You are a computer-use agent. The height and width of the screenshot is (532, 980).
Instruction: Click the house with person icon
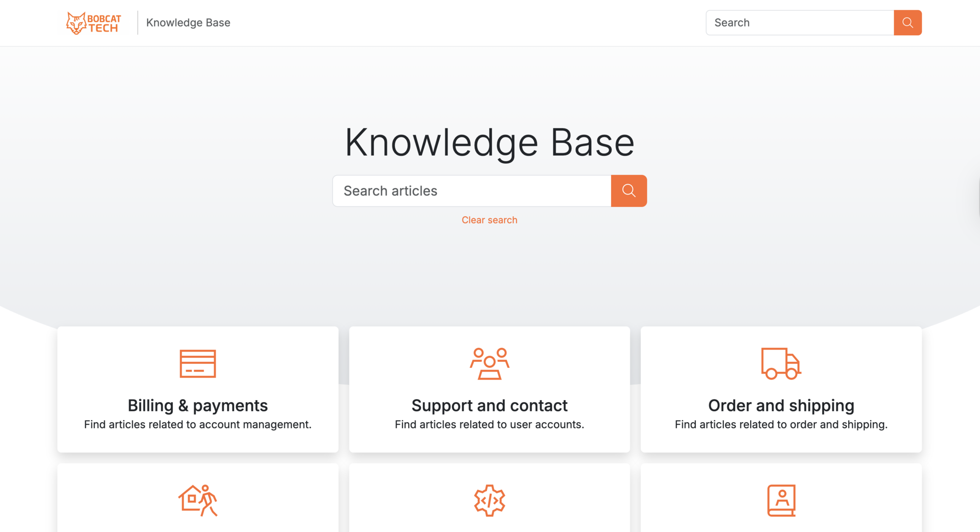pos(197,500)
